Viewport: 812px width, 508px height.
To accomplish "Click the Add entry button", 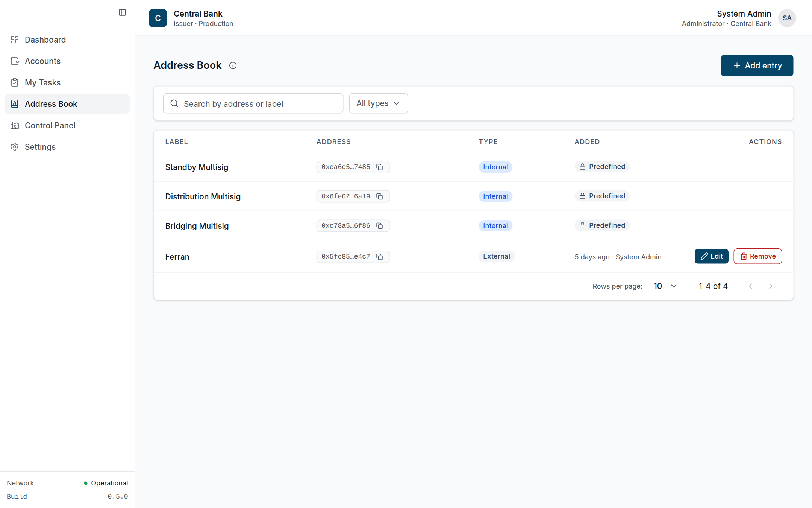I will (x=757, y=65).
